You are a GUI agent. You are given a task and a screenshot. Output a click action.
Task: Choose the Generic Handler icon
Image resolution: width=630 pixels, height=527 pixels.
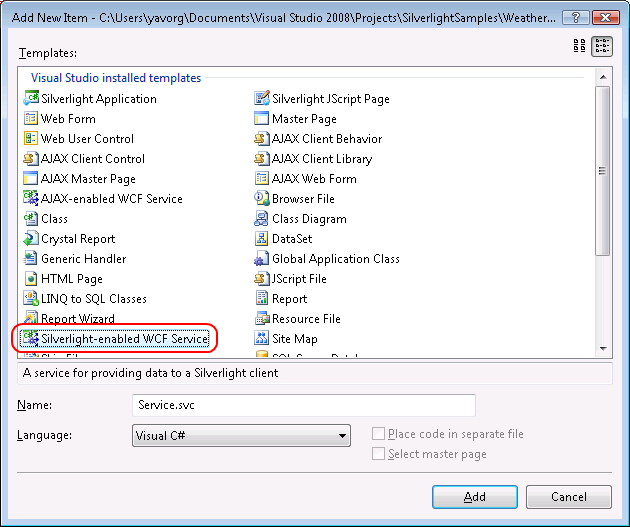coord(31,259)
